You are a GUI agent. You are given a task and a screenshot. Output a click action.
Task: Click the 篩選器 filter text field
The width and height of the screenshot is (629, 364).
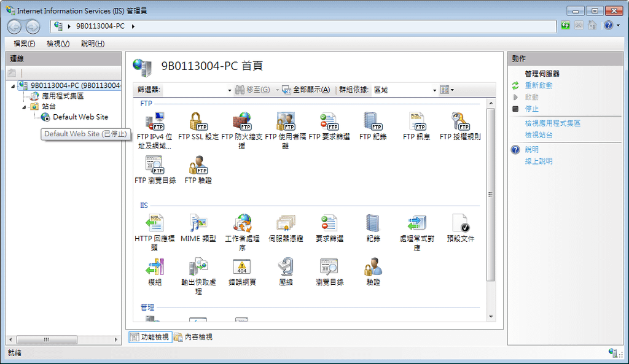point(194,90)
